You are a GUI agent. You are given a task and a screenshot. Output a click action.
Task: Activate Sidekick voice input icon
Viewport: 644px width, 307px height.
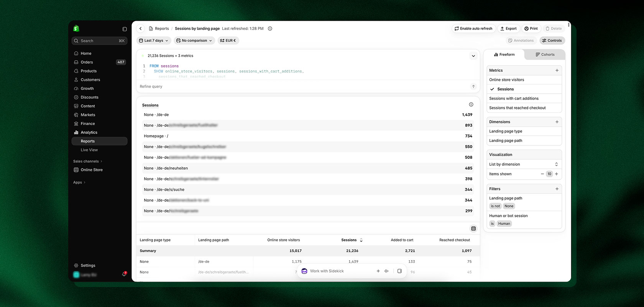pyautogui.click(x=386, y=271)
